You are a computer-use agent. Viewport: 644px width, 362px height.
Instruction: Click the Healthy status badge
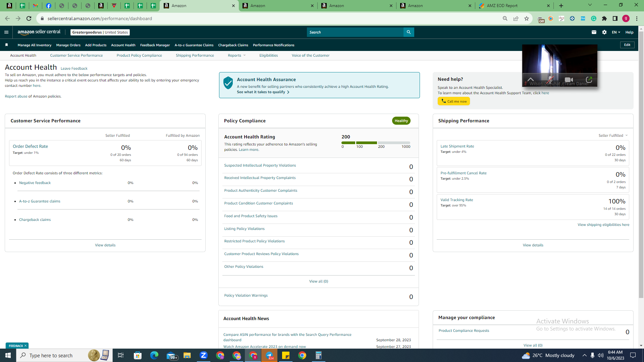click(x=401, y=121)
